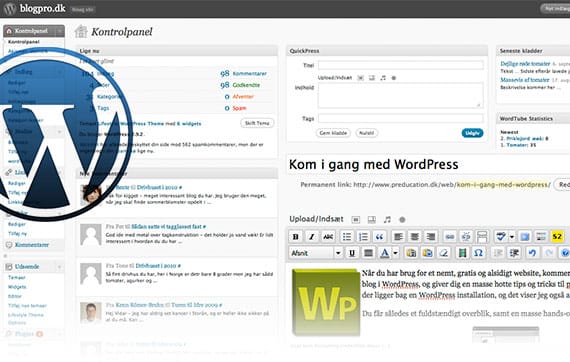Image resolution: width=570 pixels, height=362 pixels.
Task: Toggle bold formatting in the editor toolbar
Action: (x=296, y=237)
